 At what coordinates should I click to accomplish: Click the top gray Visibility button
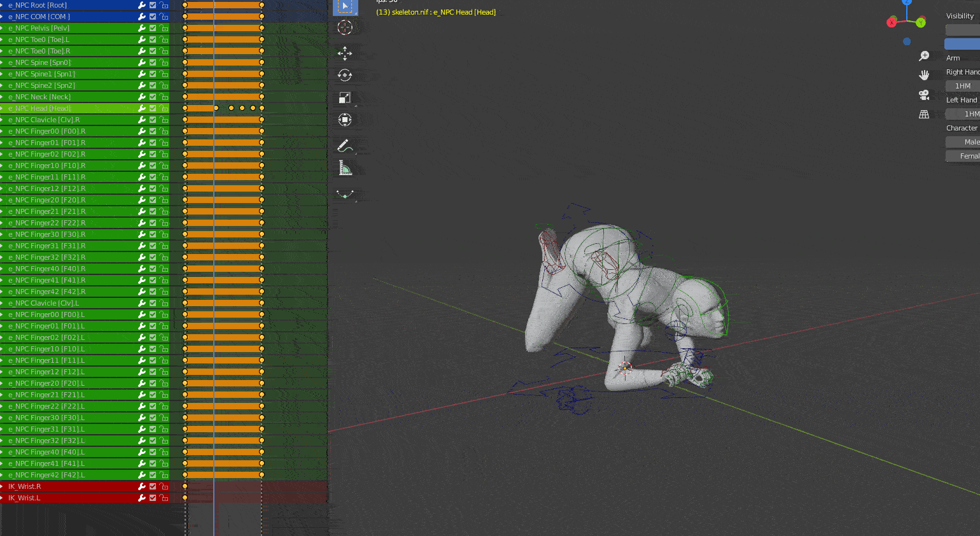963,30
